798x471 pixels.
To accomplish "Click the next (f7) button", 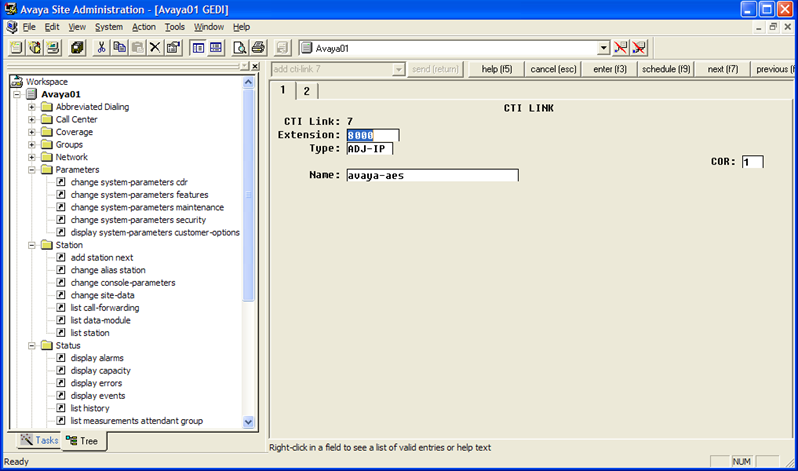I will coord(723,69).
